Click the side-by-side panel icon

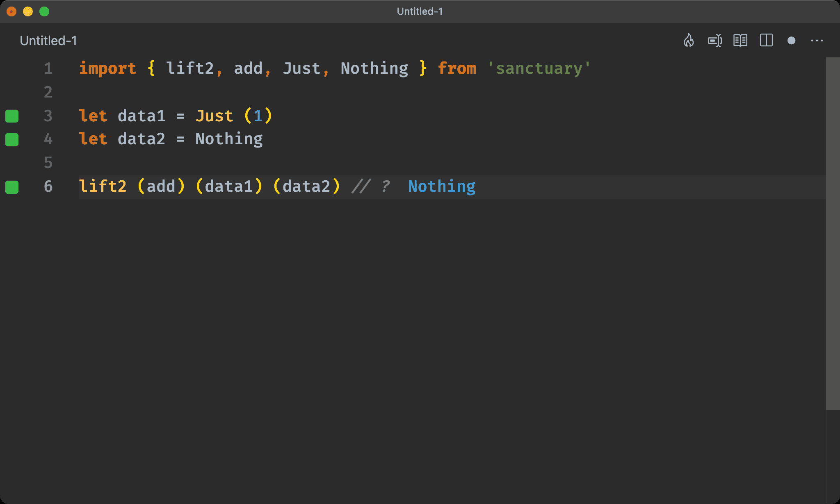(766, 41)
